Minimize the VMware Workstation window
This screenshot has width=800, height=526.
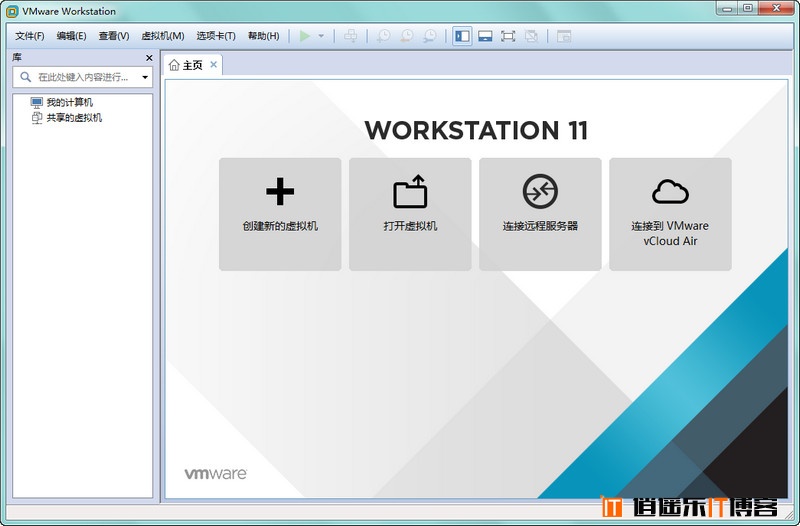(727, 8)
